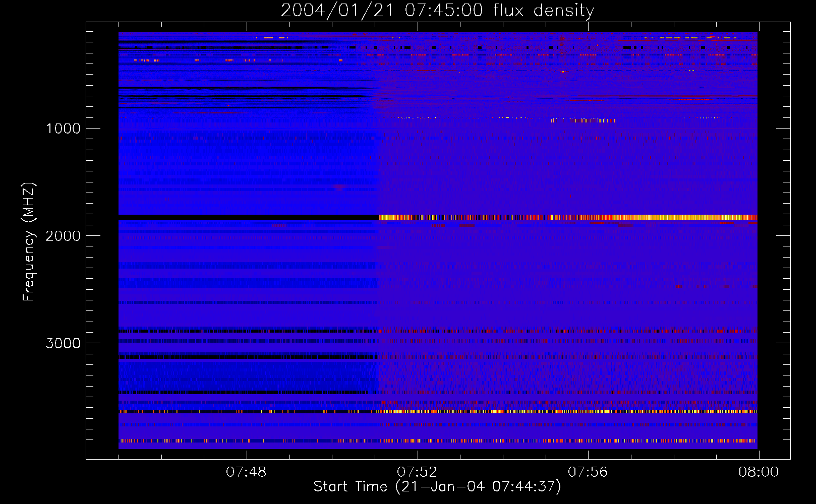Click the 'Start Time (21-Jan-04 07:44:37)' axis title
This screenshot has height=504, width=816.
437,487
